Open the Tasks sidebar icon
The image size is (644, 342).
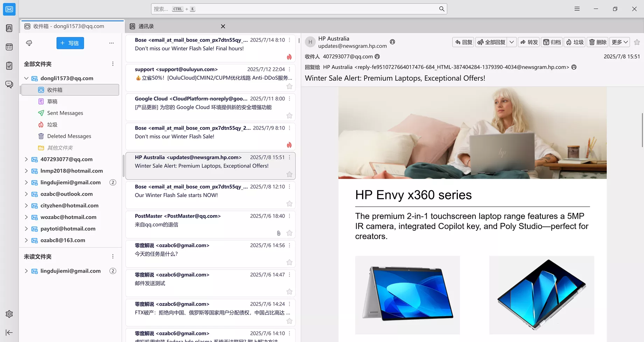(x=9, y=66)
